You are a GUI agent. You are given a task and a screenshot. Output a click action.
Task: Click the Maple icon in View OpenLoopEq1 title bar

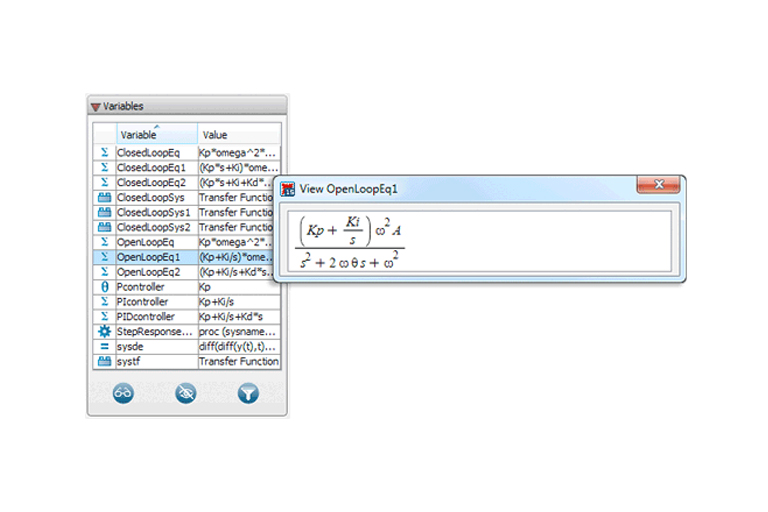288,189
